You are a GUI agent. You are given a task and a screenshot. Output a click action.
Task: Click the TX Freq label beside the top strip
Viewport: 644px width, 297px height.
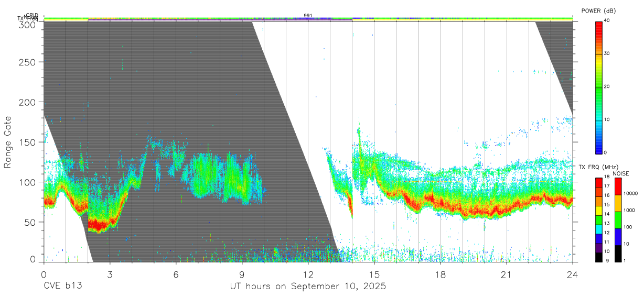coord(28,19)
